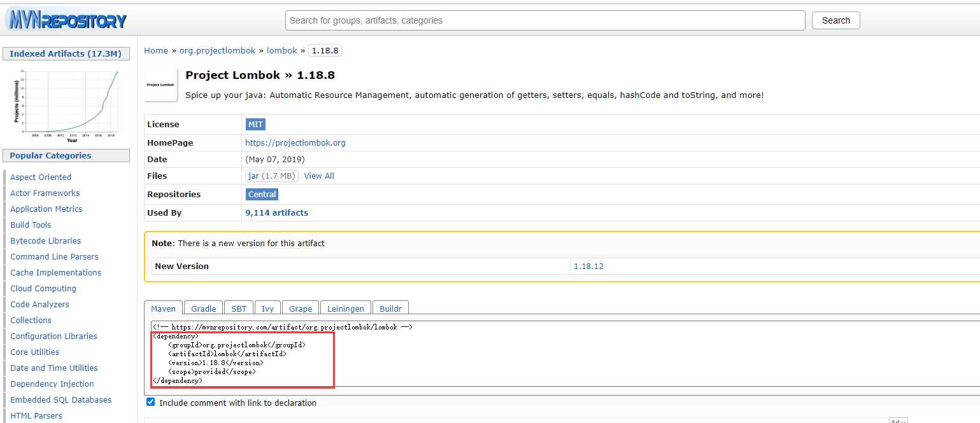Switch to the Gradle tab
The width and height of the screenshot is (980, 423).
click(204, 309)
